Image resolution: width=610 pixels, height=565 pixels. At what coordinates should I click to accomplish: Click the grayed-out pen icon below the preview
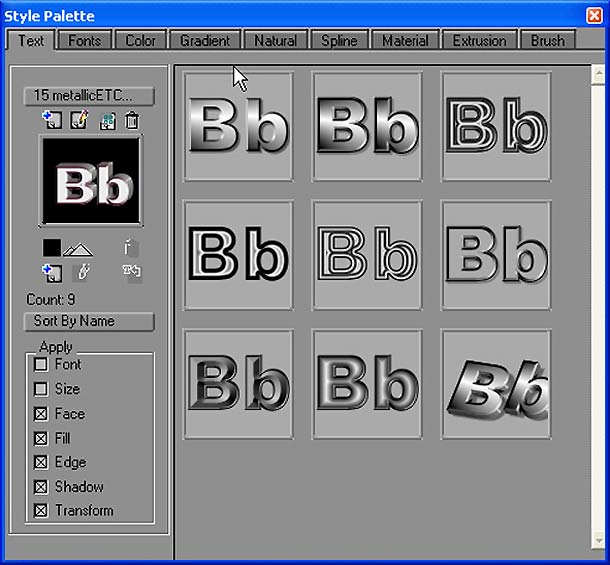pos(83,272)
